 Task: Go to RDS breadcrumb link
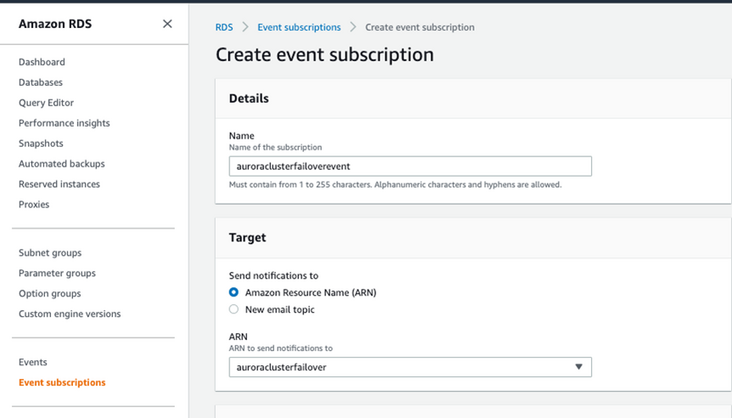tap(224, 27)
